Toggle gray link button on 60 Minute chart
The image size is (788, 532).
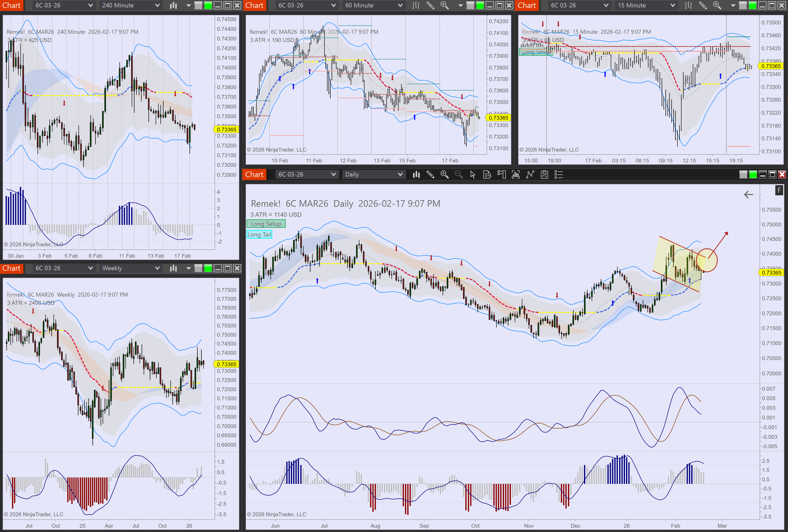coord(470,5)
